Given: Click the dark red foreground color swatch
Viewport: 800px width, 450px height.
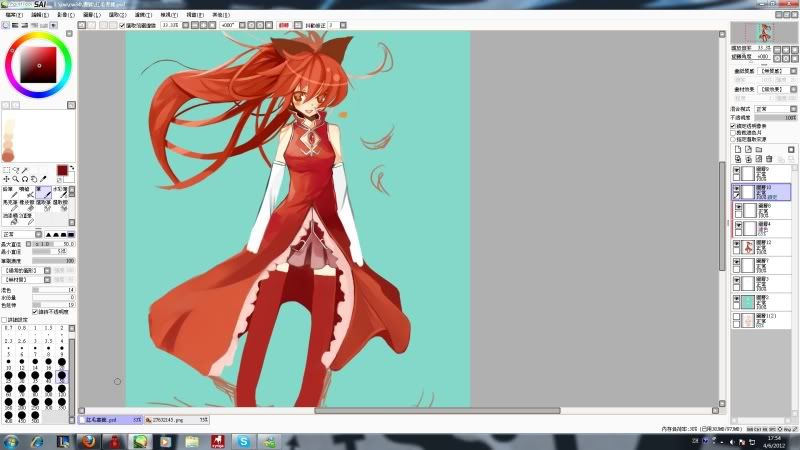Looking at the screenshot, I should pos(61,171).
